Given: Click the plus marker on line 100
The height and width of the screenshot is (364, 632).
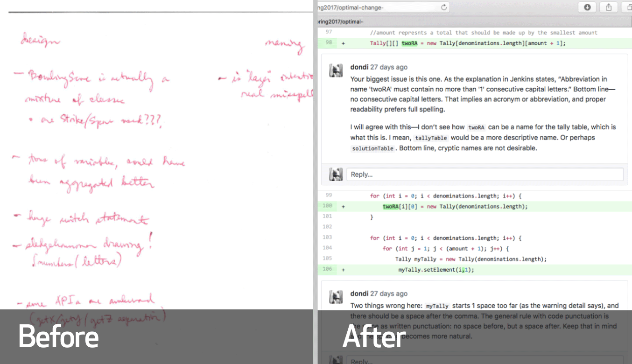Looking at the screenshot, I should 343,206.
